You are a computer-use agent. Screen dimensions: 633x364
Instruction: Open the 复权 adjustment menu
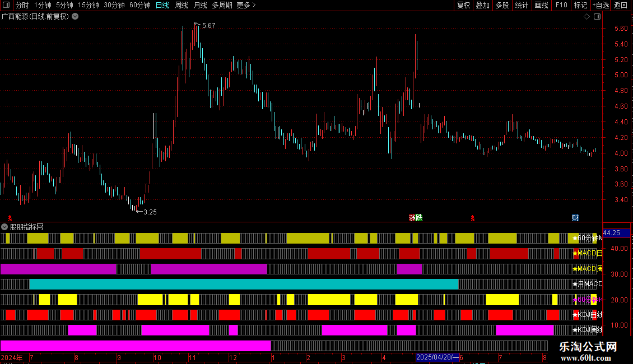click(x=463, y=5)
